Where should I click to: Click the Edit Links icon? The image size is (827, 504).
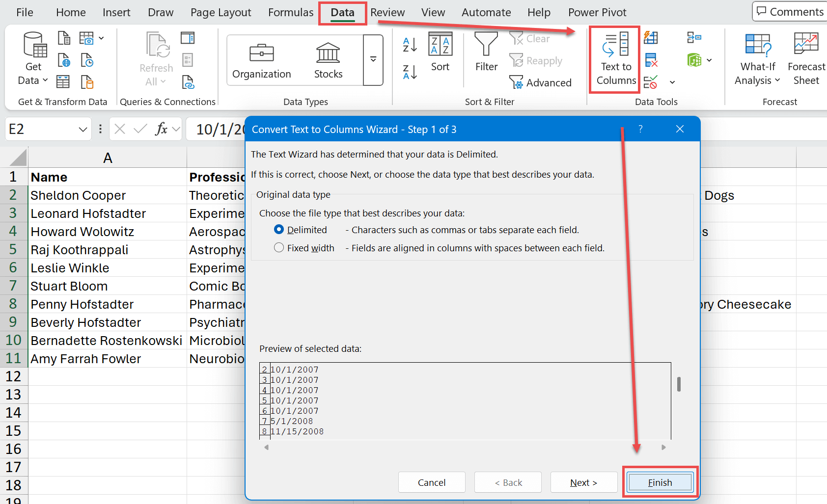[189, 82]
